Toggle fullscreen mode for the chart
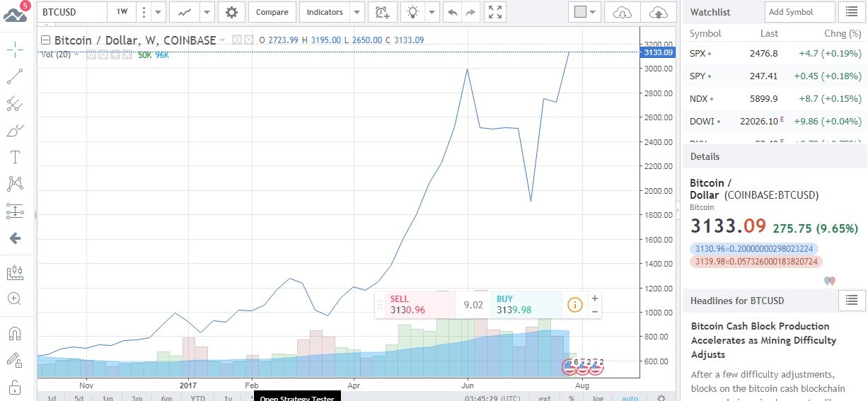 click(x=495, y=12)
